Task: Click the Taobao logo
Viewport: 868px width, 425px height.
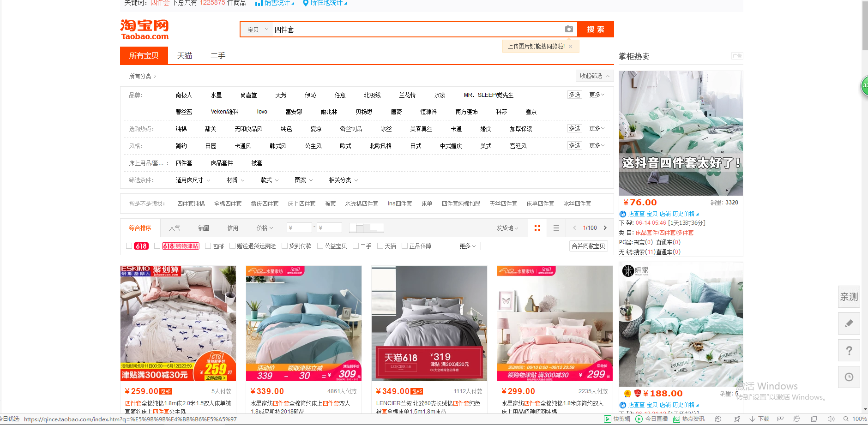Action: point(145,30)
